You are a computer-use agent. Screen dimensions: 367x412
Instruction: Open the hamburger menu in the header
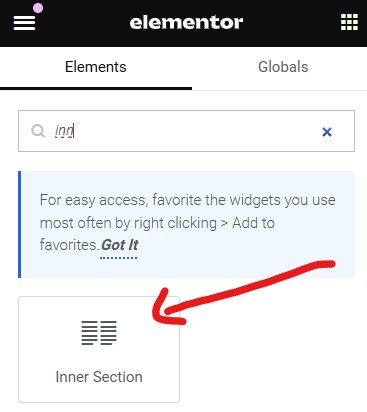(24, 23)
